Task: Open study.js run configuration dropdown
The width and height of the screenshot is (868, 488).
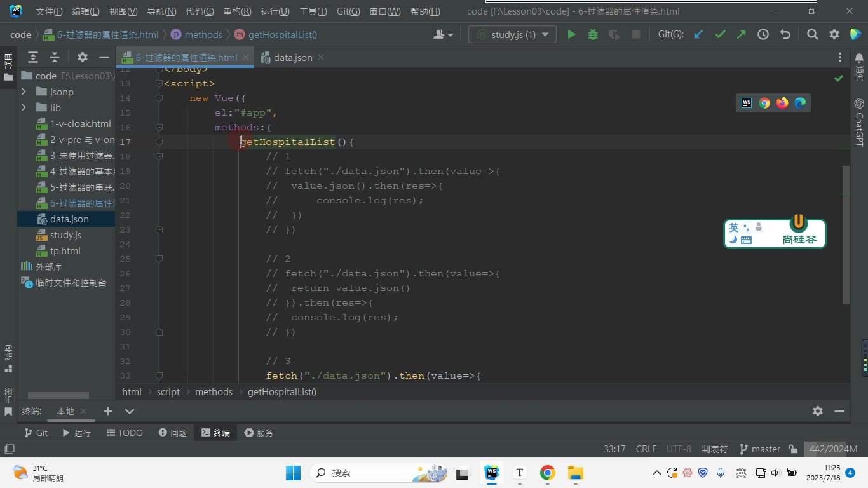Action: click(x=512, y=35)
